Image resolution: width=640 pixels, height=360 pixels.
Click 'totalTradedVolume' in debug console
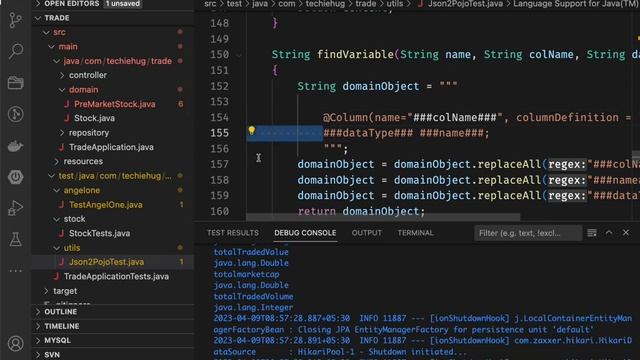(x=253, y=296)
